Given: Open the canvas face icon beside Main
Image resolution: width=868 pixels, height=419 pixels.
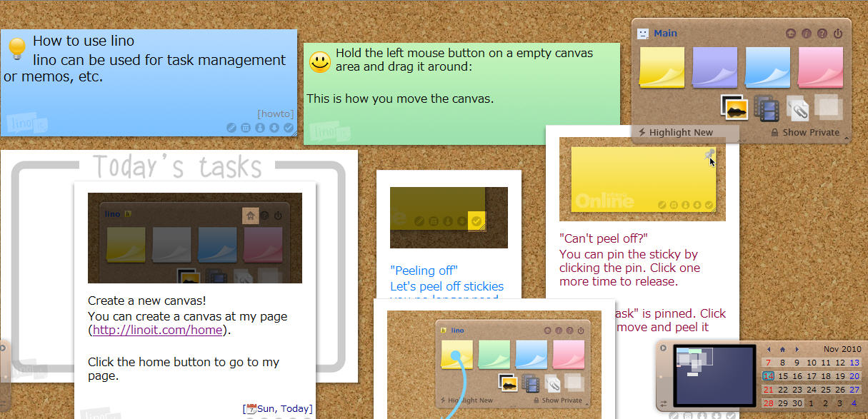Looking at the screenshot, I should coord(643,34).
